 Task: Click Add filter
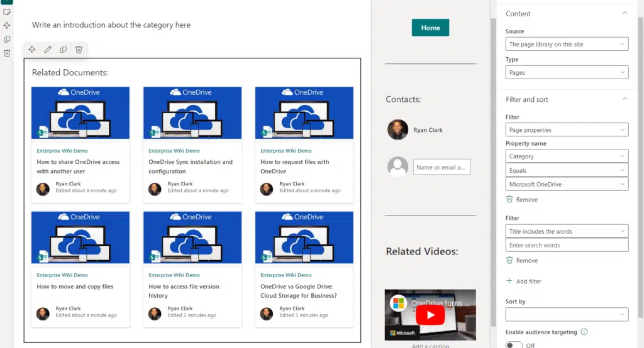(528, 281)
